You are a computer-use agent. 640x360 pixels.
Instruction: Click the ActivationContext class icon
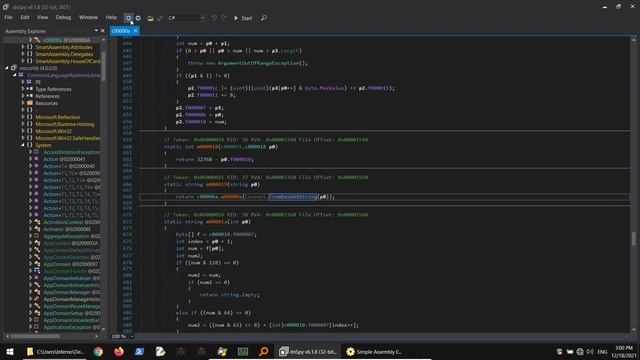click(x=37, y=222)
